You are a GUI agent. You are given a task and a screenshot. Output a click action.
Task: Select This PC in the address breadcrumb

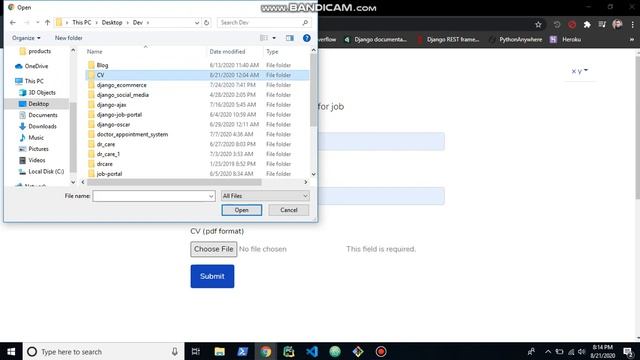[x=82, y=22]
